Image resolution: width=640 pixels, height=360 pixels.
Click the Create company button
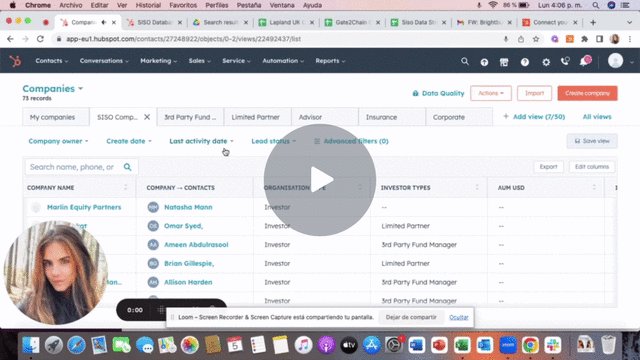587,93
